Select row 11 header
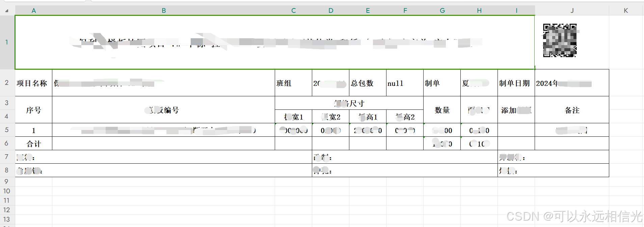Viewport: 644px width, 227px height. (x=7, y=200)
